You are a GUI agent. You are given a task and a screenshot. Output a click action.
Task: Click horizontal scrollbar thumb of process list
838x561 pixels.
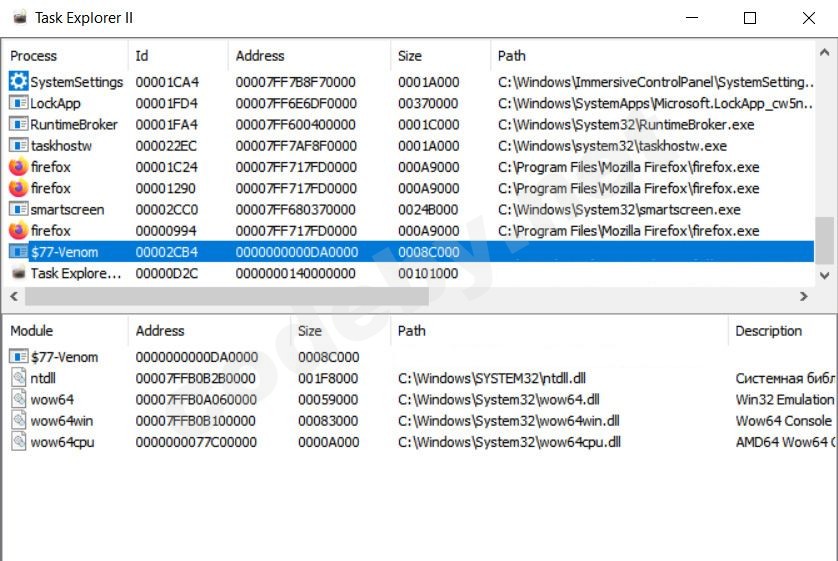227,296
